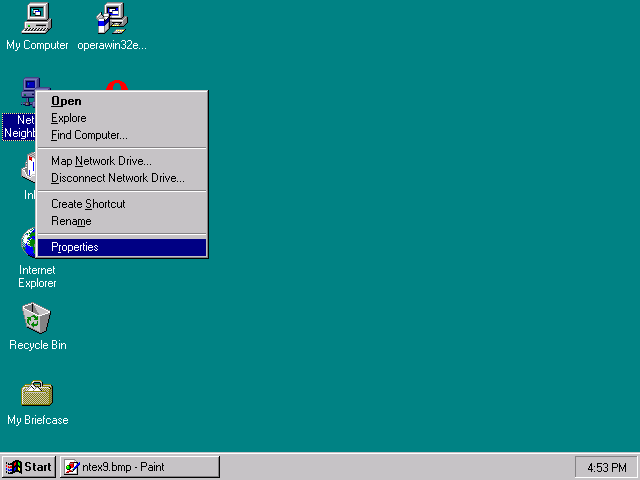The image size is (640, 480).
Task: Click the Internet Explorer icon label text
Action: click(x=37, y=276)
